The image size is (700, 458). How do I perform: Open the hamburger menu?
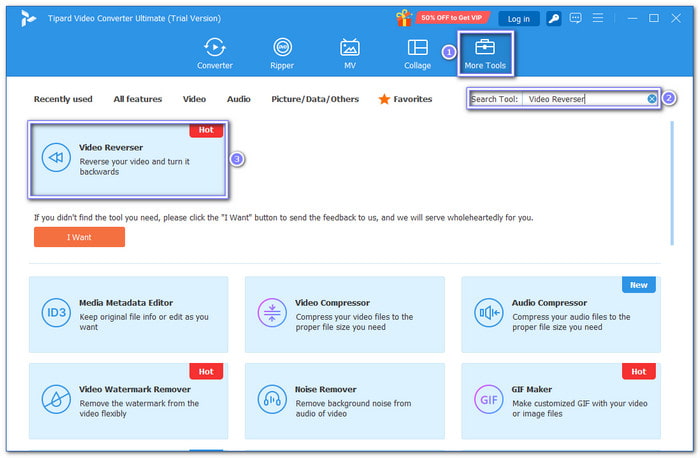[x=598, y=18]
